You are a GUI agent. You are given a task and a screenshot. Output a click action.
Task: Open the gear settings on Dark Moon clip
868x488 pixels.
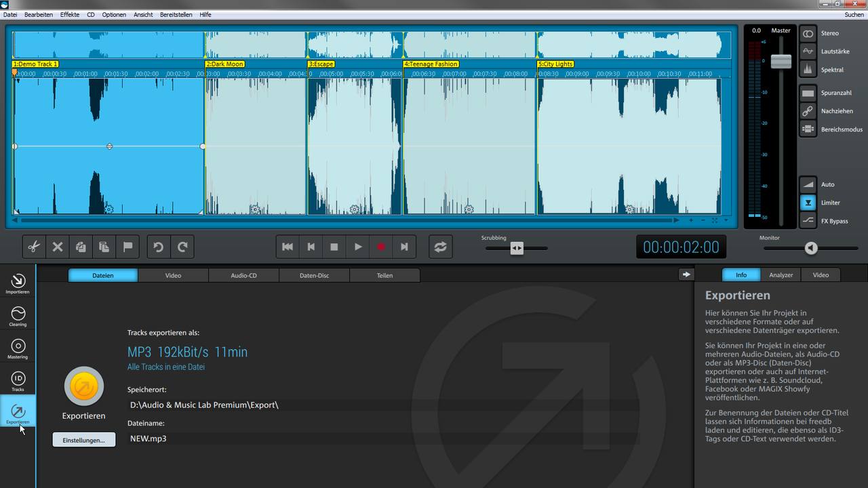(255, 209)
